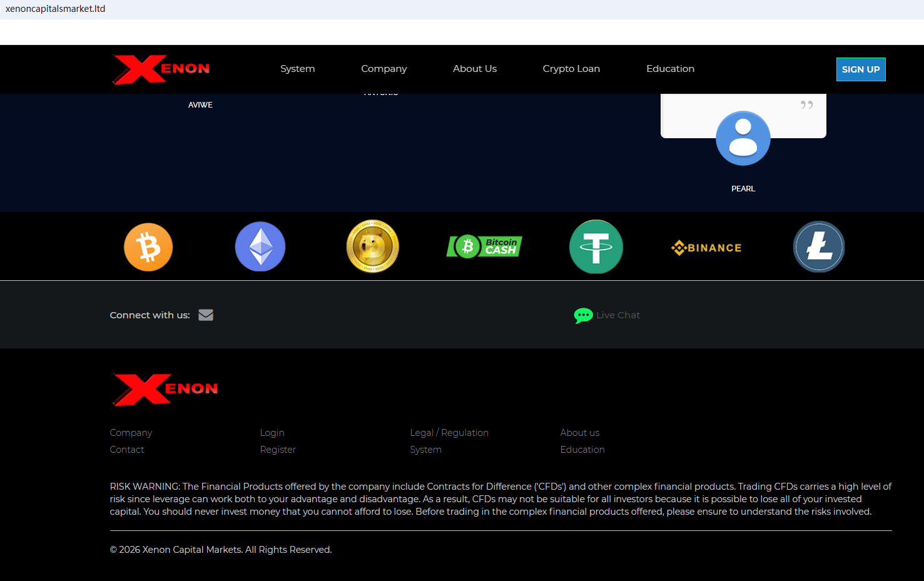Open the Crypto Loan nav item
Viewport: 924px width, 581px height.
[571, 69]
